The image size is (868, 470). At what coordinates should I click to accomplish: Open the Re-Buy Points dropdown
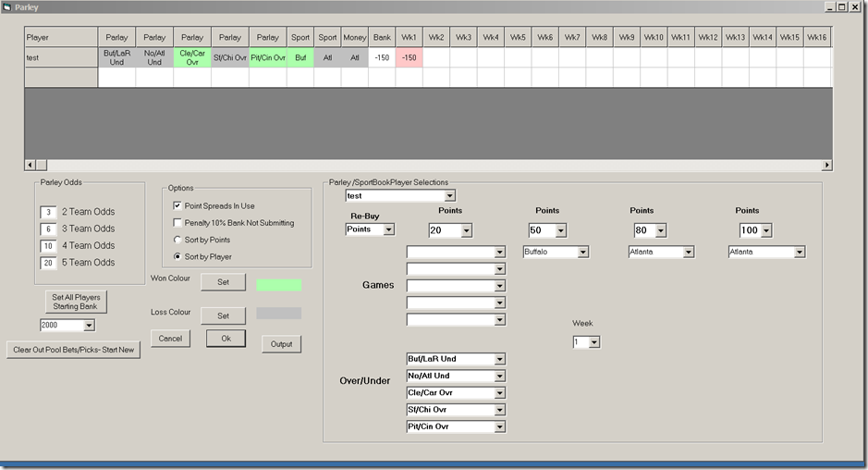[388, 229]
